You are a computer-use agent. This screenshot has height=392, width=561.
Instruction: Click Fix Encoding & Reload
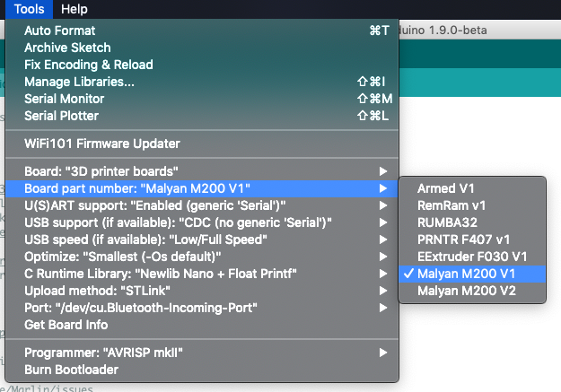[202, 65]
